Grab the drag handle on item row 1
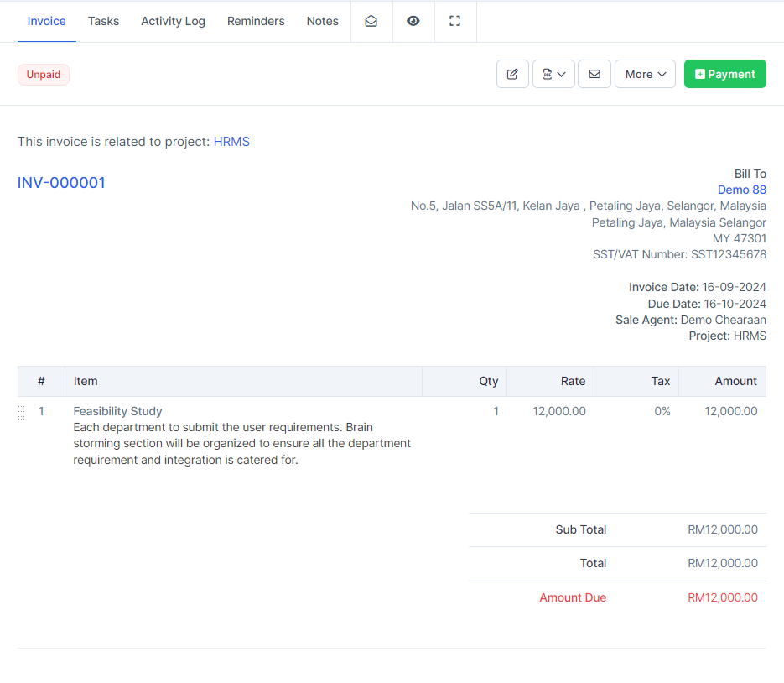The height and width of the screenshot is (683, 784). [x=22, y=412]
